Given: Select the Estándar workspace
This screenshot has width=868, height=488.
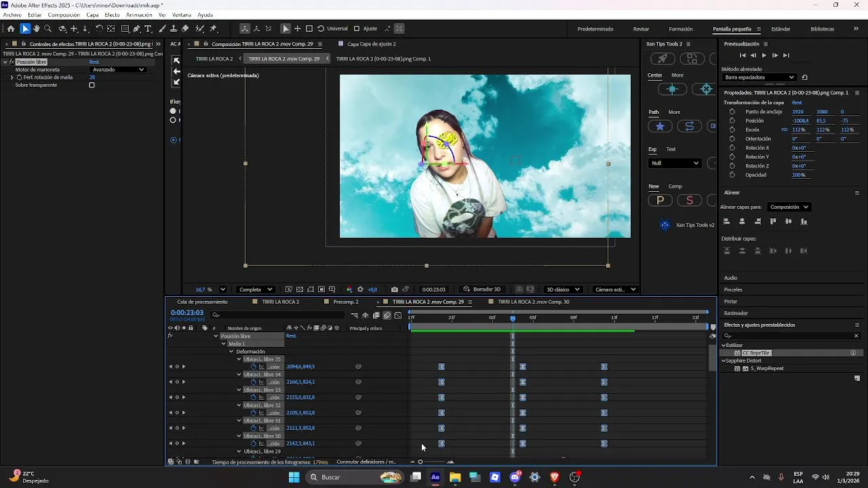Looking at the screenshot, I should point(781,29).
